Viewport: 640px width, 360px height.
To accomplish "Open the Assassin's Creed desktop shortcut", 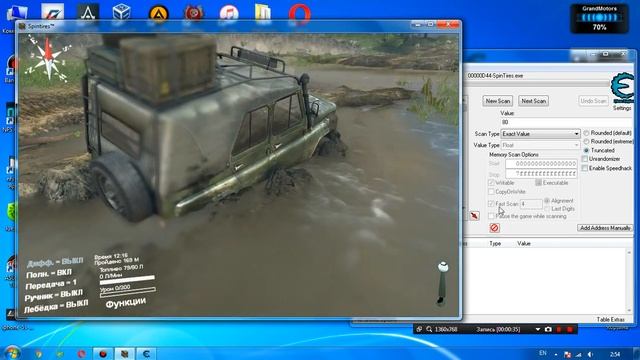I will 87,12.
